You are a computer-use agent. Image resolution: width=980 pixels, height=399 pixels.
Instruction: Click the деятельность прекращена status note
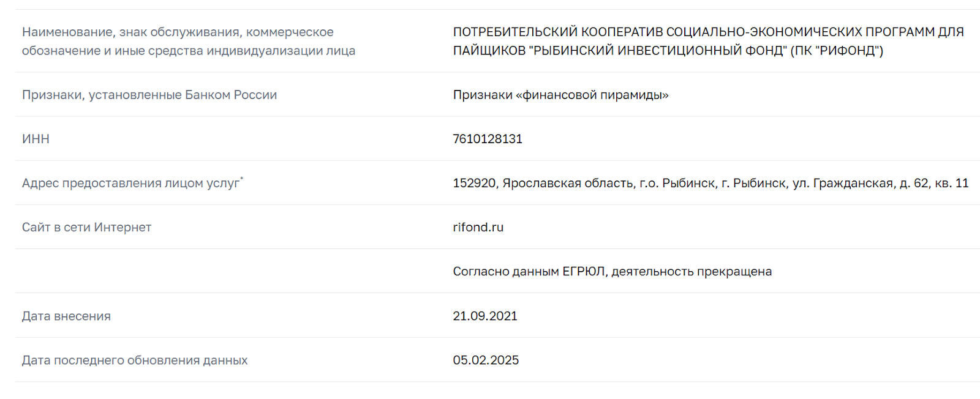click(692, 271)
